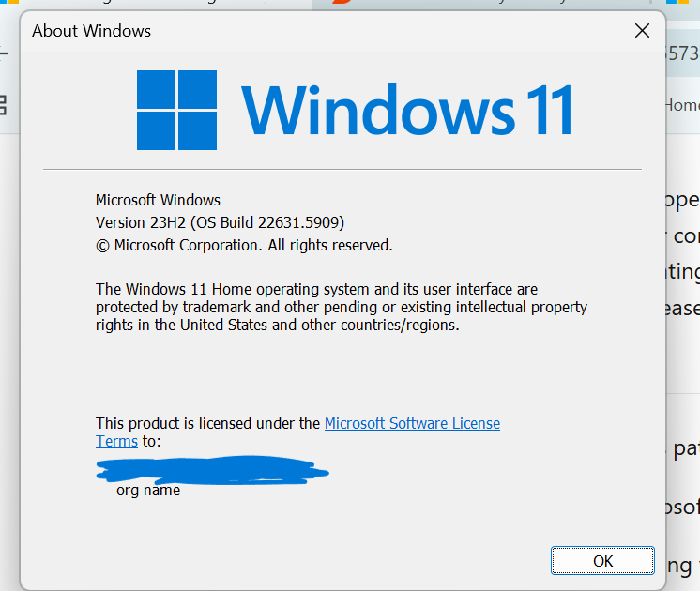Viewport: 700px width, 591px height.
Task: Click the 'Terms' link word
Action: tap(117, 441)
